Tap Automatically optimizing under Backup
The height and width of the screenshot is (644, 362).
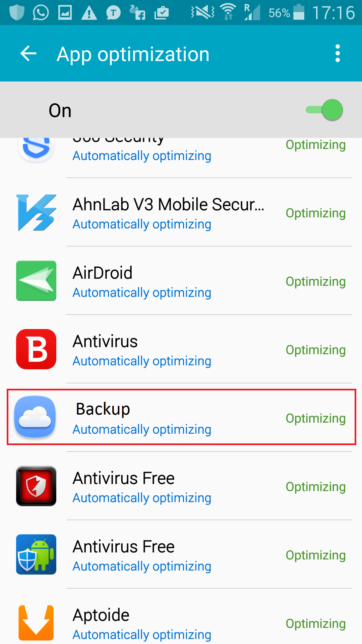142,430
